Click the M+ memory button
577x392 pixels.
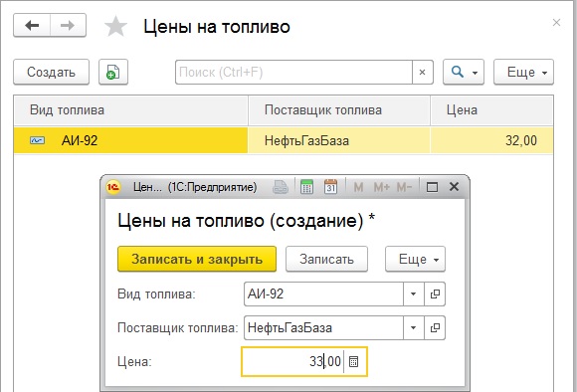pyautogui.click(x=381, y=187)
